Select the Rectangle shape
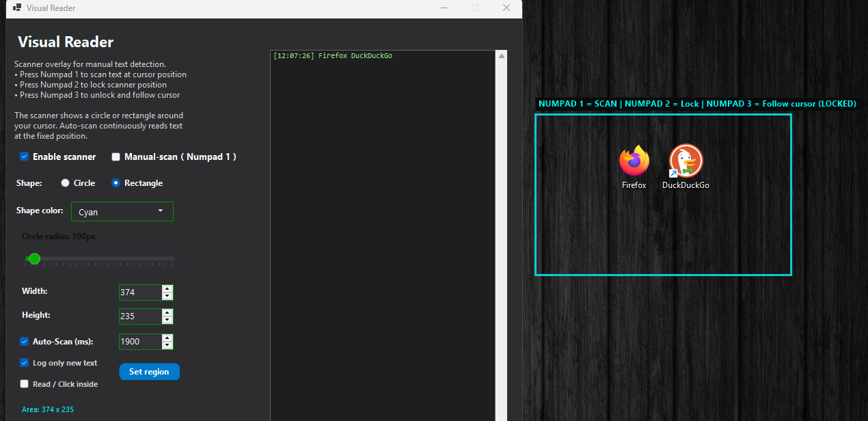The height and width of the screenshot is (421, 868). point(116,182)
